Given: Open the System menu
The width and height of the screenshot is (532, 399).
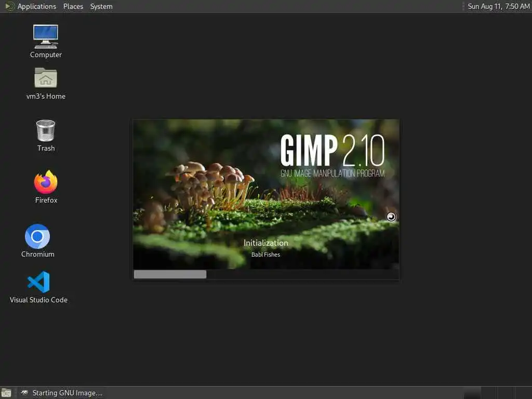Looking at the screenshot, I should tap(101, 6).
